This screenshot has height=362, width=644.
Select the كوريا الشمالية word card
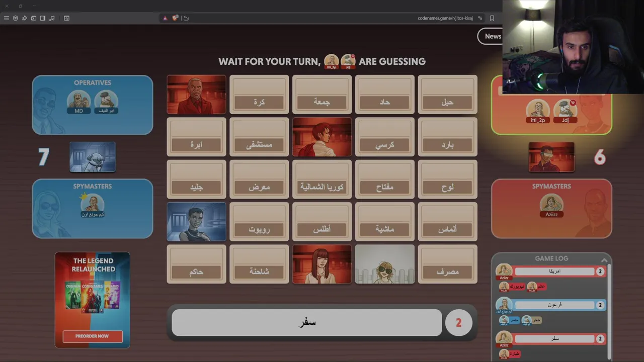coord(322,179)
